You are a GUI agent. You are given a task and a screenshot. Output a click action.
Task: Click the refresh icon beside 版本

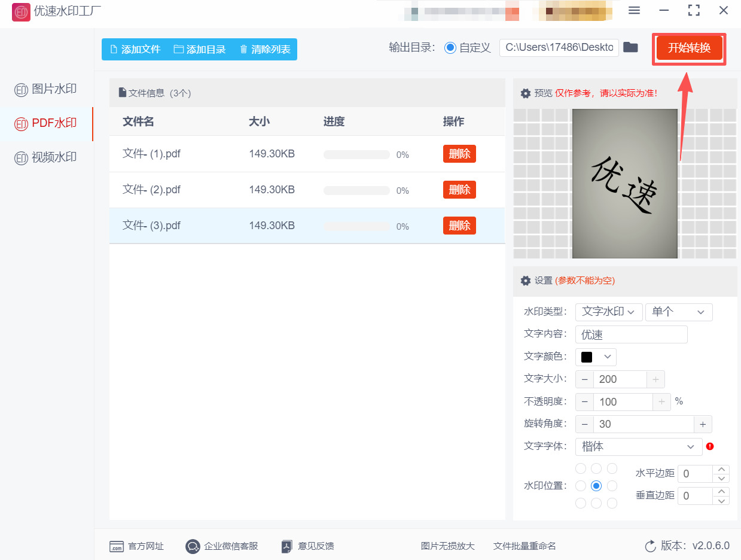pos(651,546)
